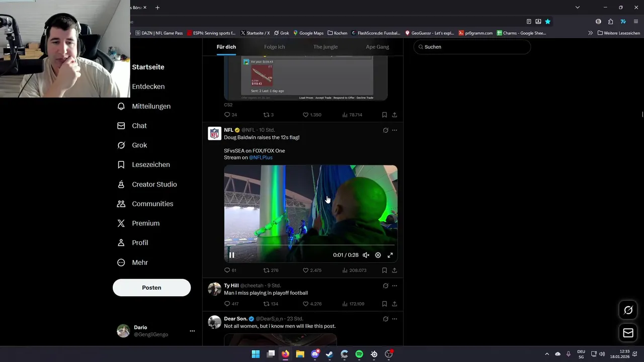Pause the NFL video
The height and width of the screenshot is (362, 644).
click(231, 255)
